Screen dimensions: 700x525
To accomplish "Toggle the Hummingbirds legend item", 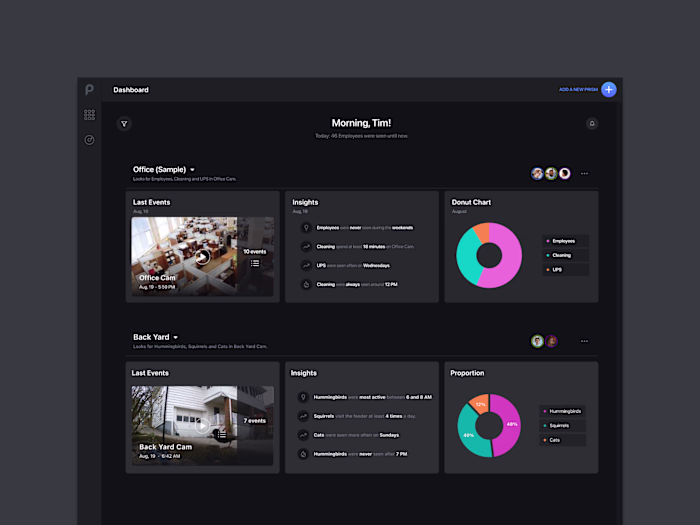I will (562, 411).
